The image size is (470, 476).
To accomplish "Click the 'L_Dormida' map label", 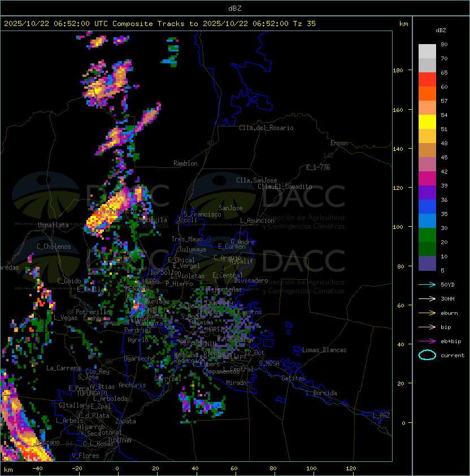I will tap(321, 393).
